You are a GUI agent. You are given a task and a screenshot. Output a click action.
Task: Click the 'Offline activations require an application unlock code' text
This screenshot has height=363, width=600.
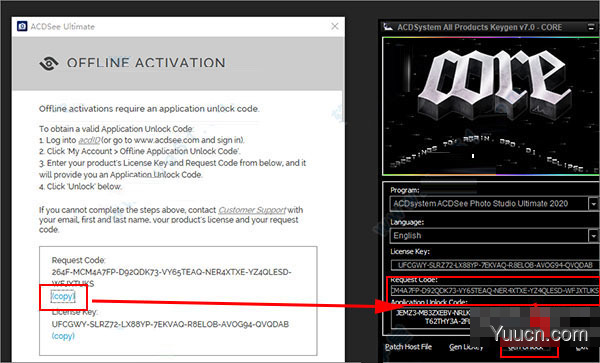[149, 109]
